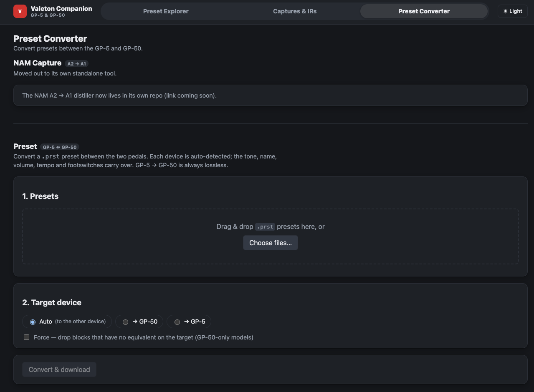Open the Preset Explorer tab

(x=166, y=11)
